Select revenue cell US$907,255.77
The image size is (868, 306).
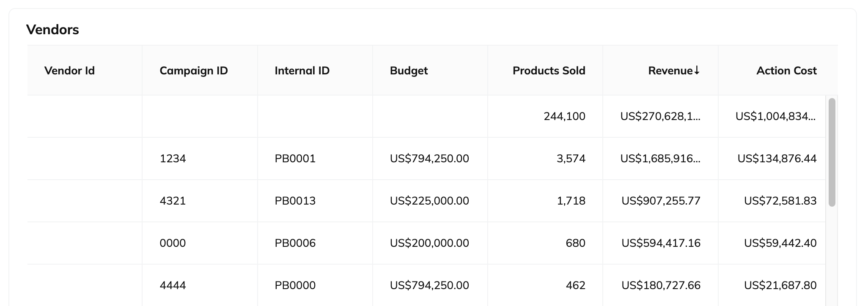pyautogui.click(x=661, y=201)
